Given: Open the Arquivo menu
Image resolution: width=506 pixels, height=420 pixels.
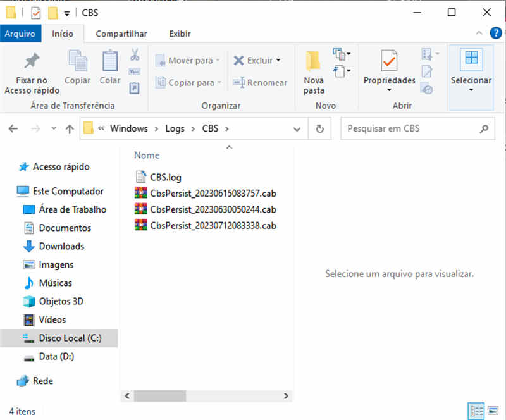Looking at the screenshot, I should [x=21, y=33].
